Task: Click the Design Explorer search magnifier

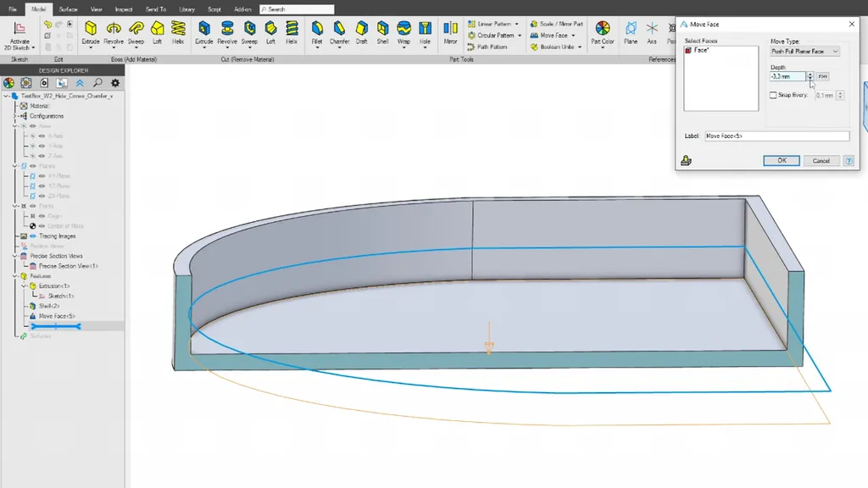Action: click(x=97, y=83)
